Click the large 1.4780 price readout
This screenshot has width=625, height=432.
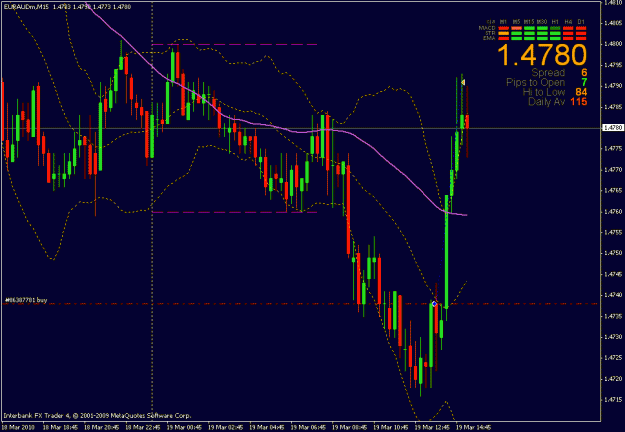click(542, 55)
